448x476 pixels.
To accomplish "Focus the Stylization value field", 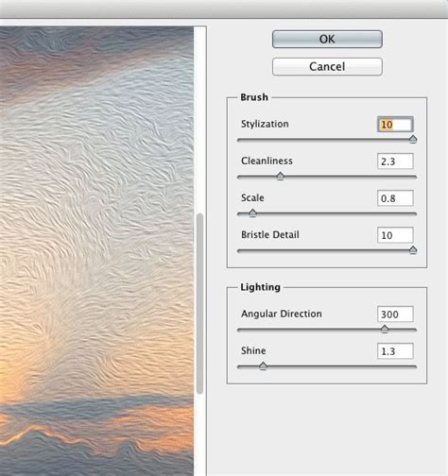I will tap(395, 125).
